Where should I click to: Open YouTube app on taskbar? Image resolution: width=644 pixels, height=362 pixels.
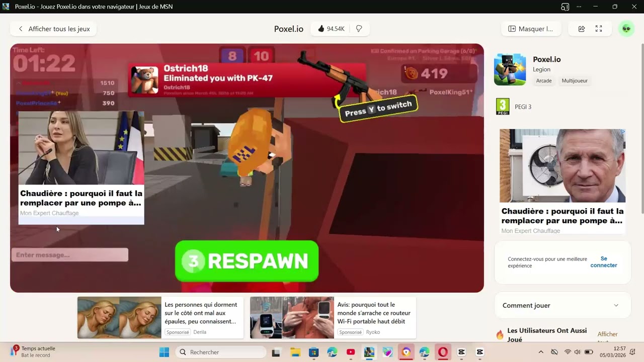(x=351, y=352)
